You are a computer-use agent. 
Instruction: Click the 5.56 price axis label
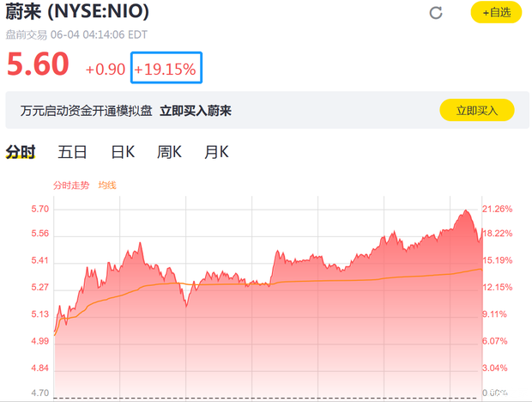40,234
